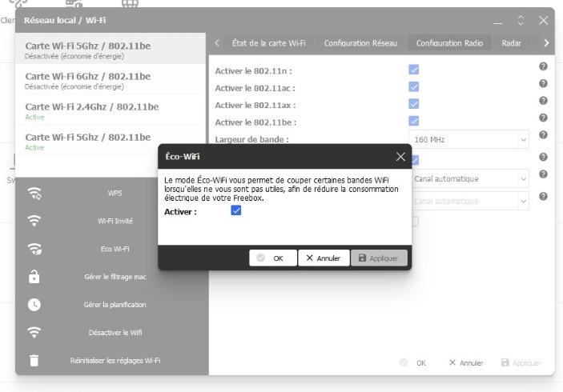
Task: Click Appliquer in the Éco-WiFi dialog
Action: [x=379, y=258]
